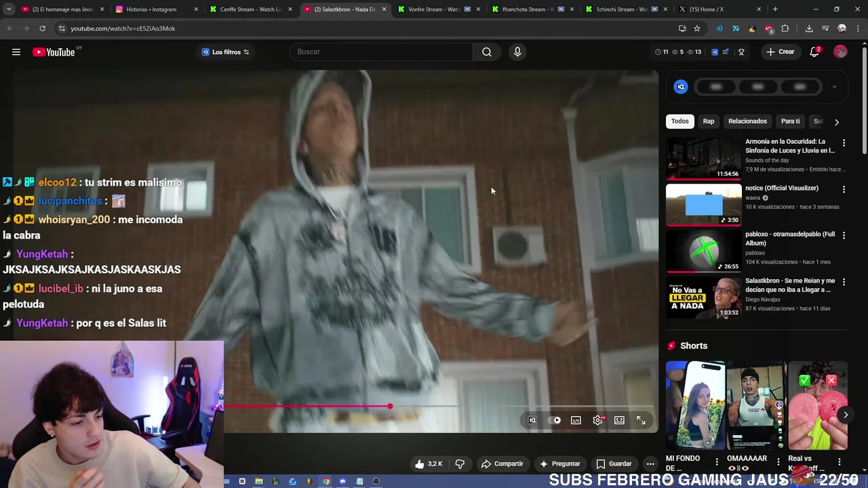
Task: Show more filter chips with right arrow
Action: [837, 122]
